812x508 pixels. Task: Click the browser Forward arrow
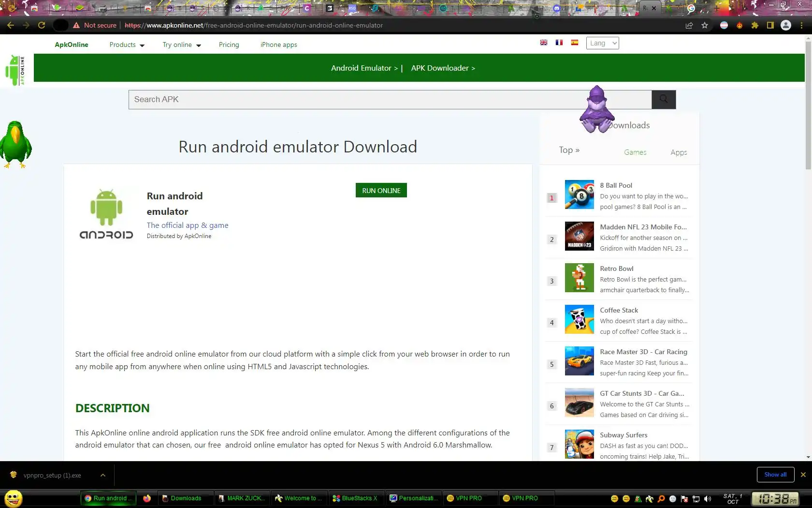[26, 25]
